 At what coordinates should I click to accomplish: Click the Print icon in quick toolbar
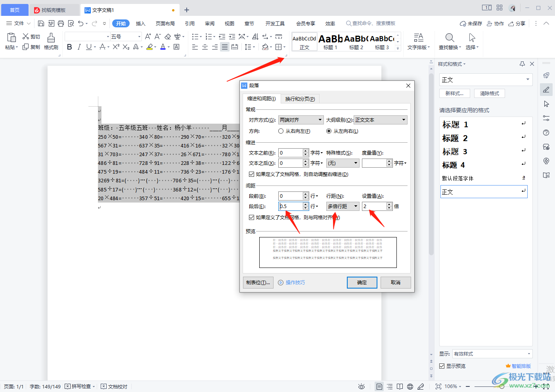(61, 23)
